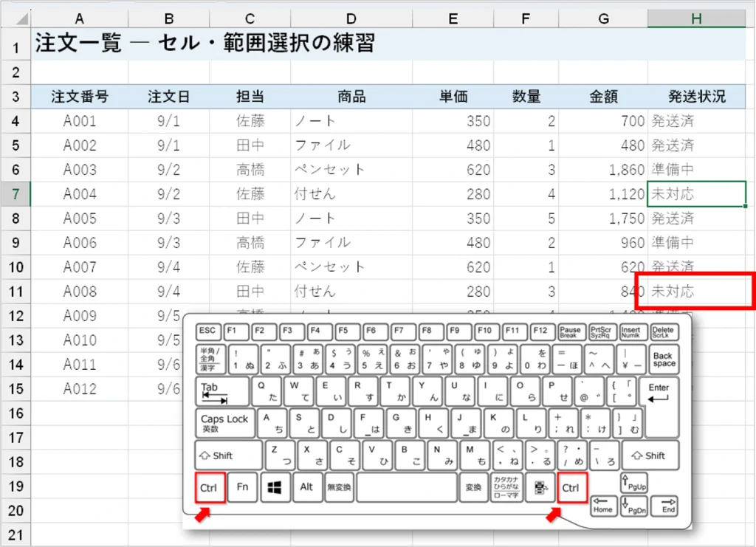Image resolution: width=756 pixels, height=547 pixels.
Task: Click the 金額 cell 960
Action: coord(603,242)
